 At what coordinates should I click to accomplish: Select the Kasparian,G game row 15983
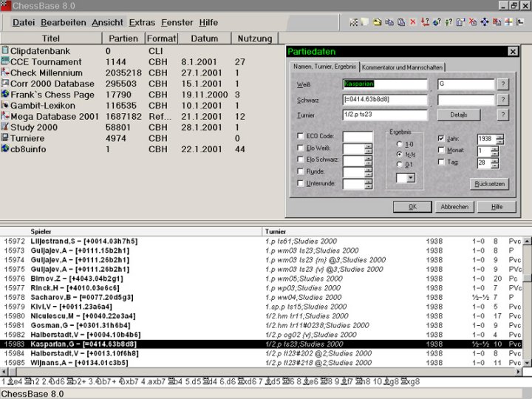262,344
